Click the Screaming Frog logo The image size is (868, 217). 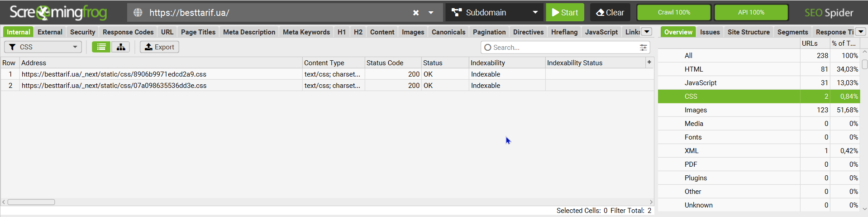tap(58, 13)
